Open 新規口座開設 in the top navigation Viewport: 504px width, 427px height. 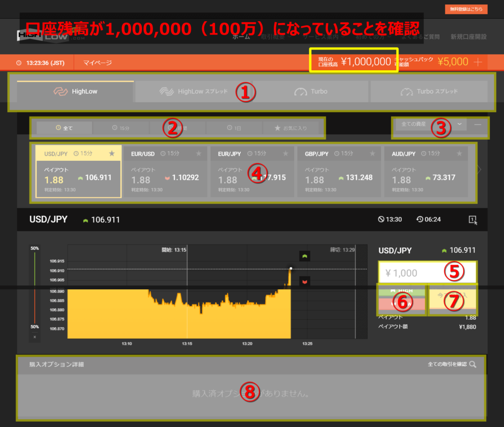click(469, 37)
